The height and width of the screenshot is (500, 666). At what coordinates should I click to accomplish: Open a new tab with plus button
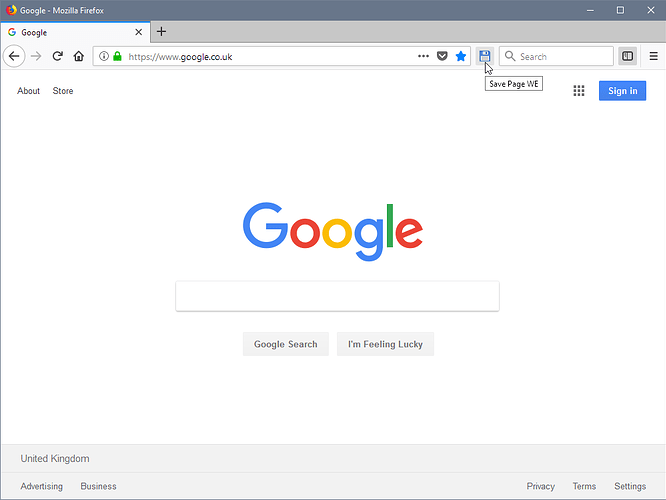(x=161, y=31)
